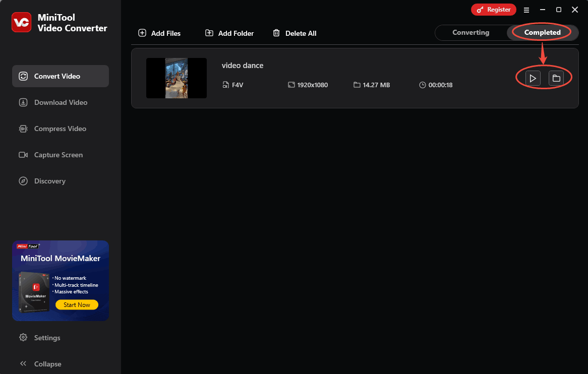Screen dimensions: 588x374
Task: Open Compress Video section
Action: pos(61,129)
